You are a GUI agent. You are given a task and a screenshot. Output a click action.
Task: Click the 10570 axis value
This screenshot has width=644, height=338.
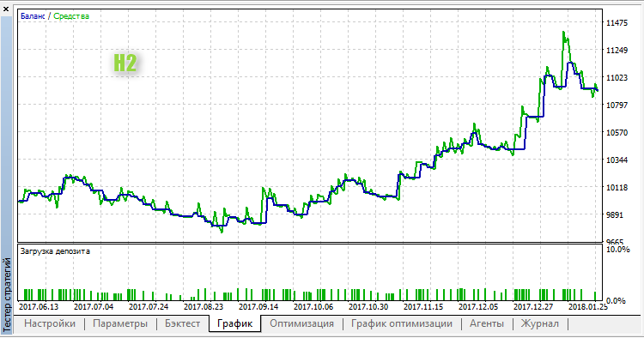click(x=617, y=132)
